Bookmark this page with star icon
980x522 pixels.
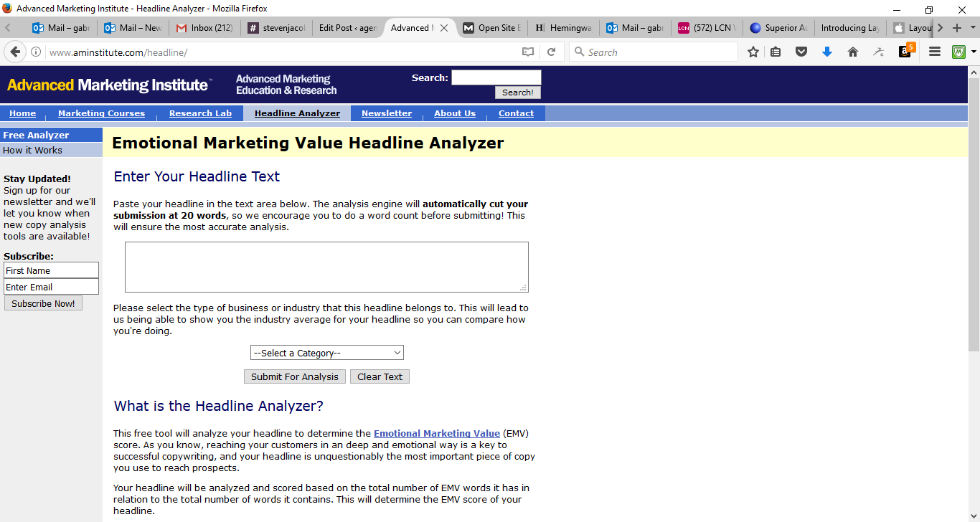753,52
